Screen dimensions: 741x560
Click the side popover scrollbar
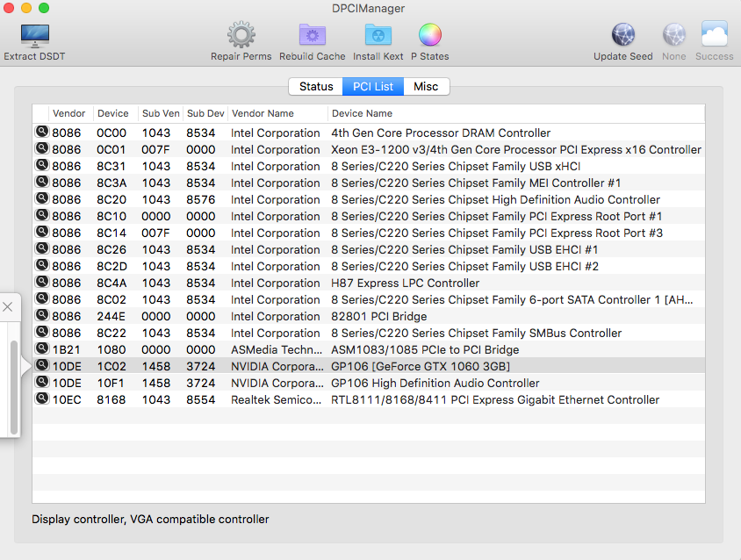(14, 387)
